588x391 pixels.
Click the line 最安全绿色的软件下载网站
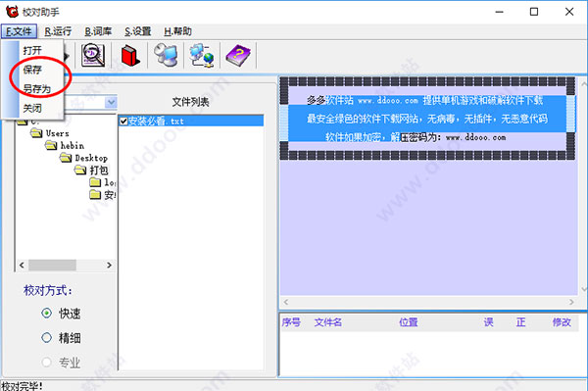coord(427,119)
